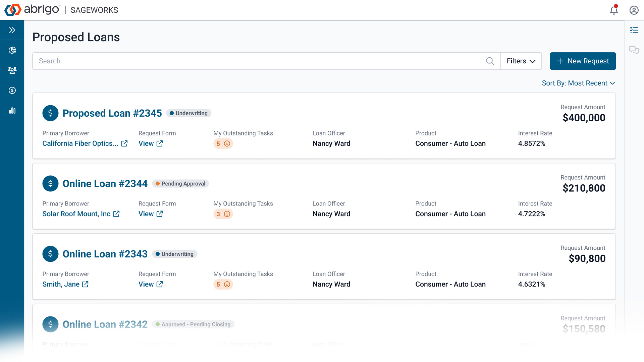
Task: Open Online Loan #2342 title link
Action: pos(105,324)
